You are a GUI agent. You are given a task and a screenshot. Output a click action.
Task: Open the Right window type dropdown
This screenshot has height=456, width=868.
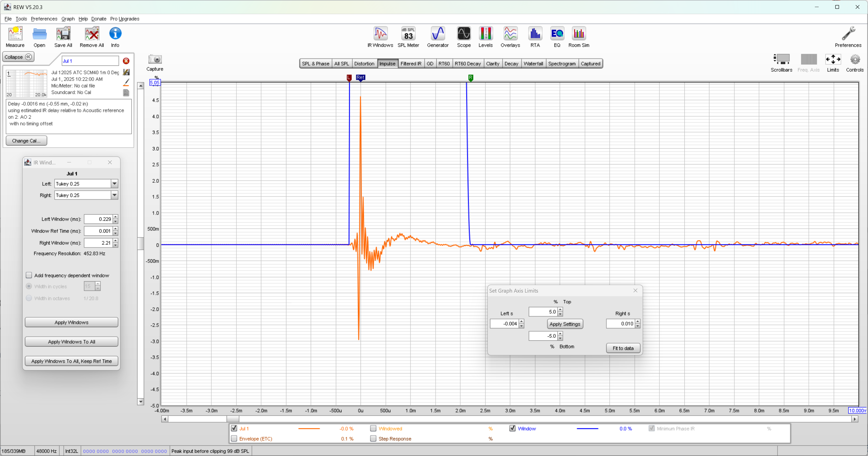[115, 195]
